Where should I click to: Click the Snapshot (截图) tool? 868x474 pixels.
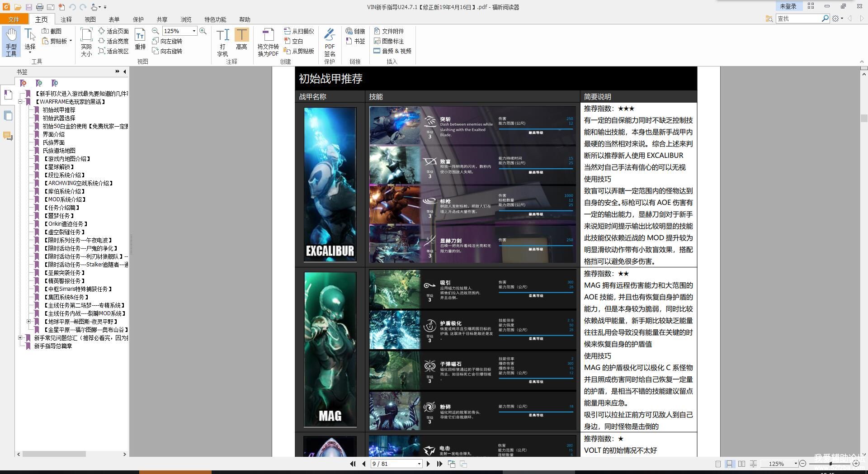coord(52,31)
